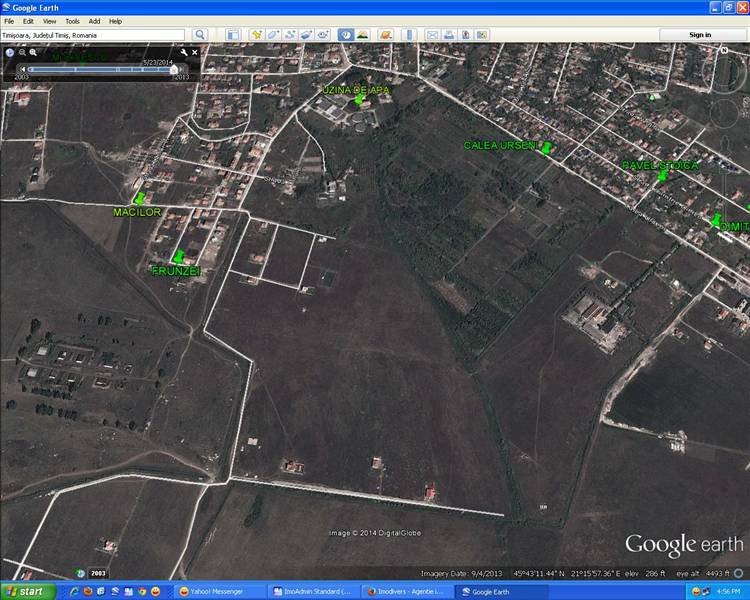Click the search magnifier button
The width and height of the screenshot is (750, 600).
(200, 35)
